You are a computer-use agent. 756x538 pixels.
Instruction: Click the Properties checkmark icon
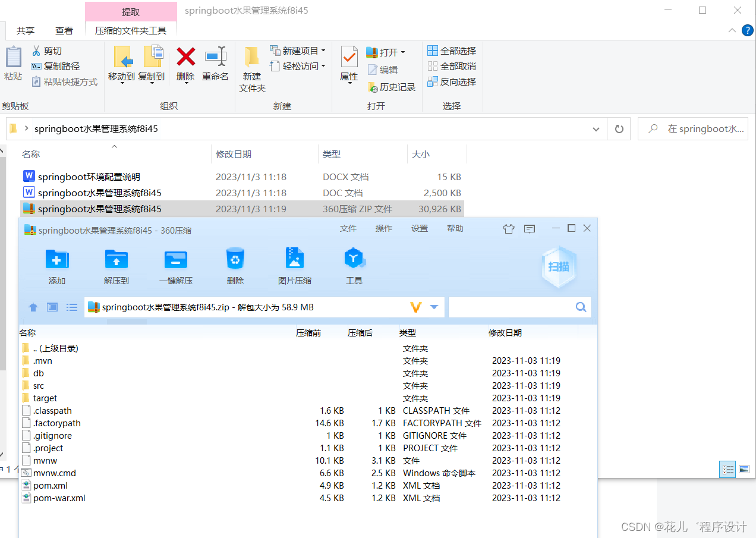pos(349,57)
